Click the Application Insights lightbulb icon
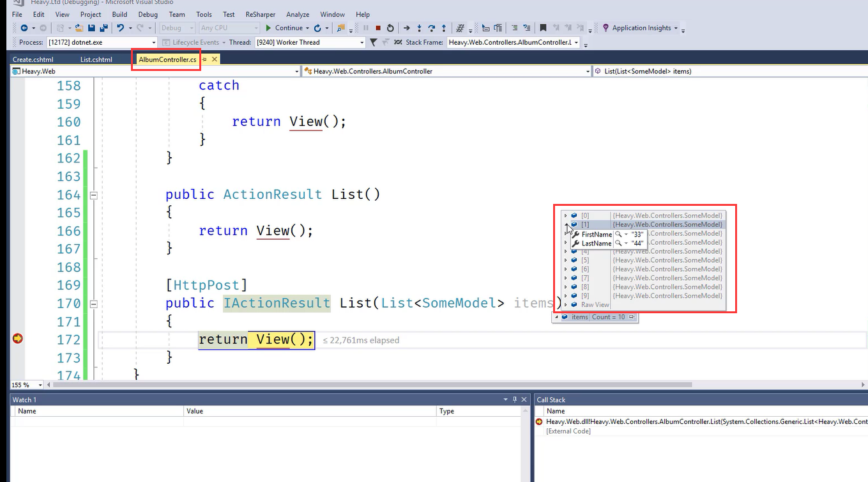 pyautogui.click(x=605, y=28)
